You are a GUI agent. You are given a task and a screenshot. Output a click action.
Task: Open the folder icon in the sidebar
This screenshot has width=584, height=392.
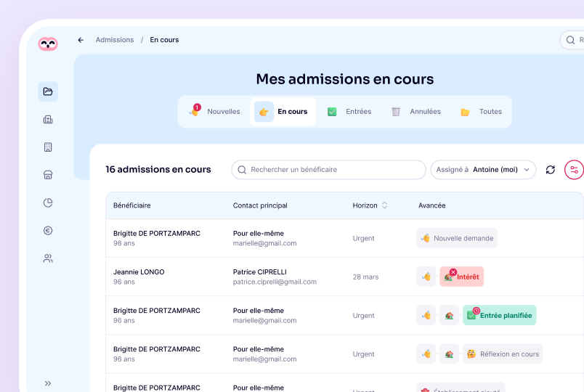pyautogui.click(x=48, y=91)
